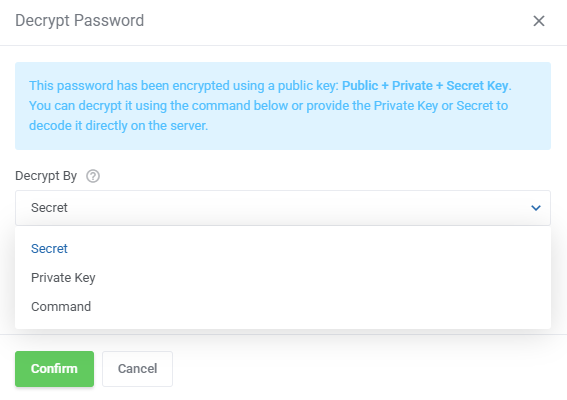Click bold Public + Private + Secret Key text
Screen dimensions: 567x400
point(425,86)
